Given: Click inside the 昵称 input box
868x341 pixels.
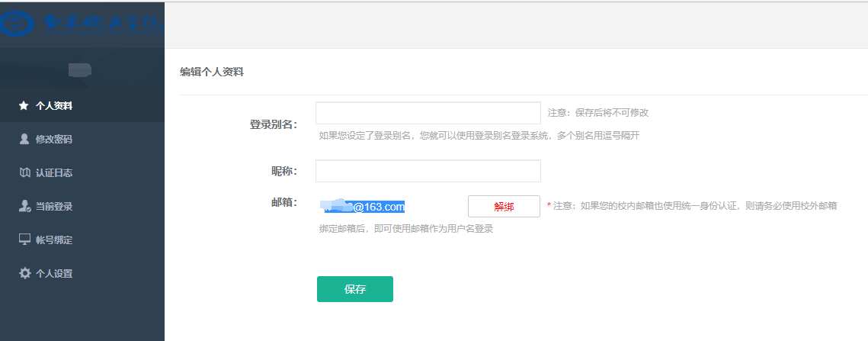Looking at the screenshot, I should pyautogui.click(x=428, y=171).
